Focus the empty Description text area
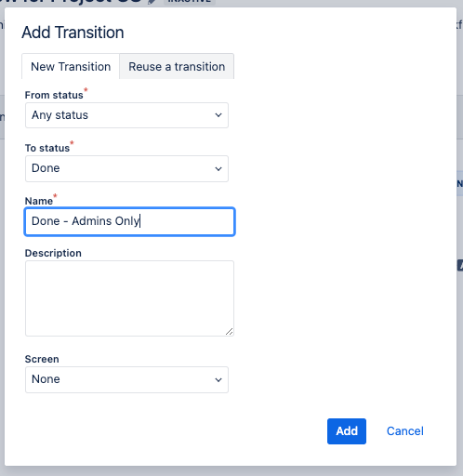Screen dimensions: 463x476 (129, 298)
